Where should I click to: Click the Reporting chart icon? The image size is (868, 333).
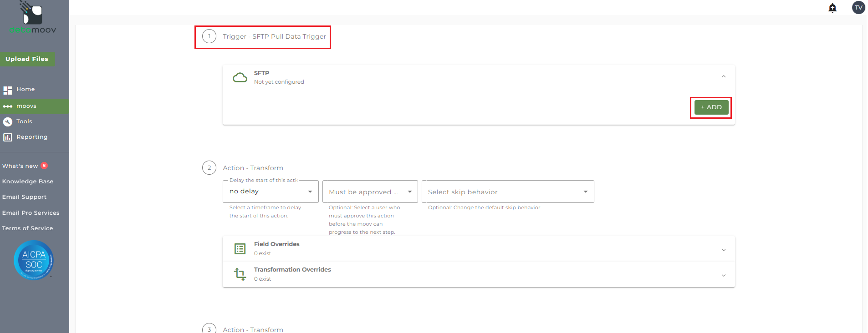pyautogui.click(x=8, y=137)
